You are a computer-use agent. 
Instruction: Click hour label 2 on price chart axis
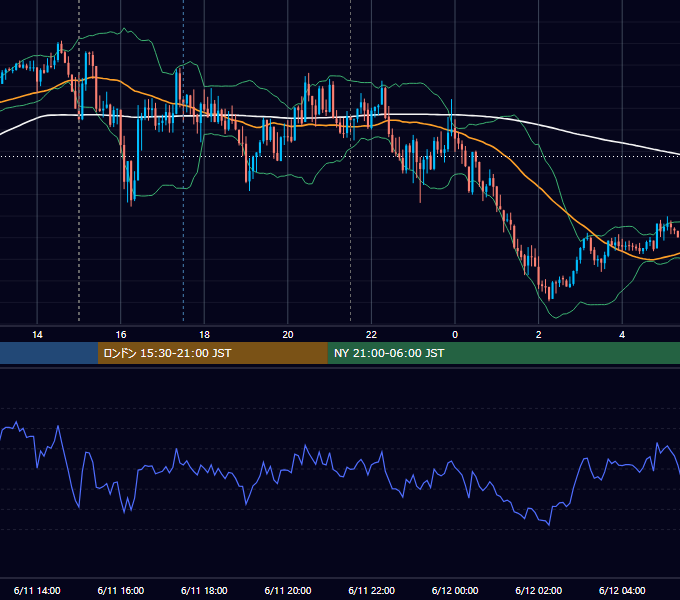tap(539, 335)
